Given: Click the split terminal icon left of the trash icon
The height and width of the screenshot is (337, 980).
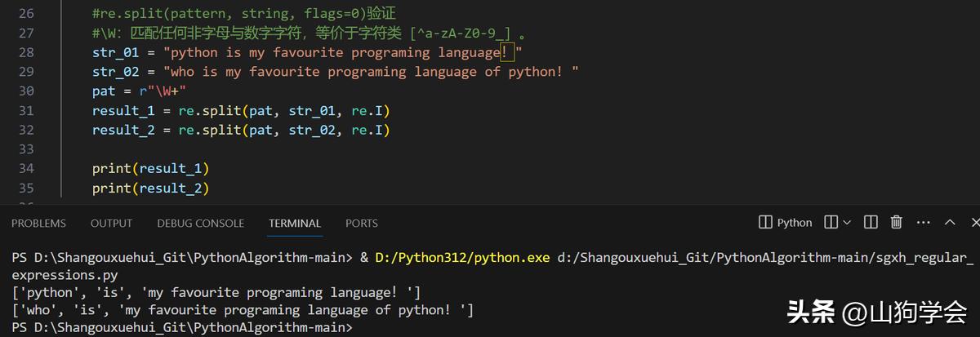Looking at the screenshot, I should [x=871, y=222].
